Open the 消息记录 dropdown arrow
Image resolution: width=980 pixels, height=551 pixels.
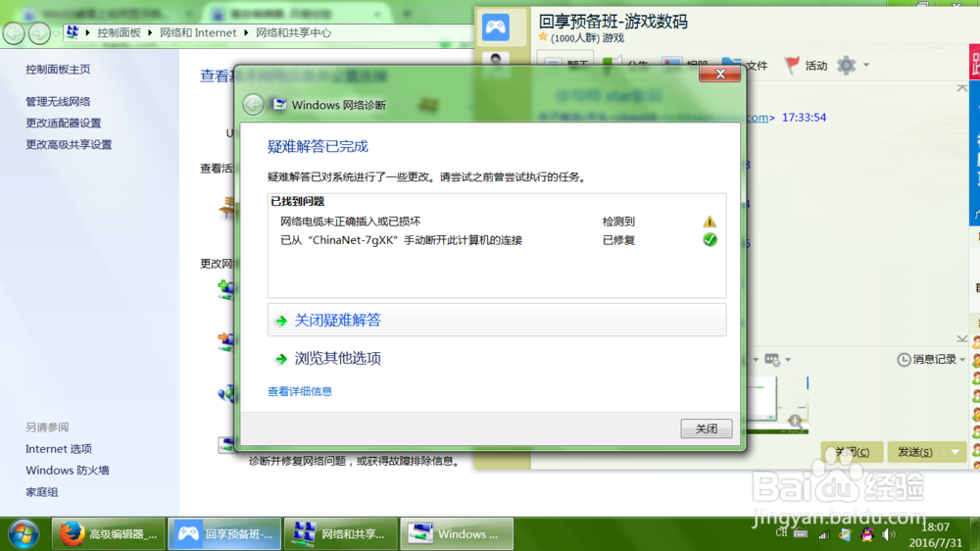click(962, 360)
